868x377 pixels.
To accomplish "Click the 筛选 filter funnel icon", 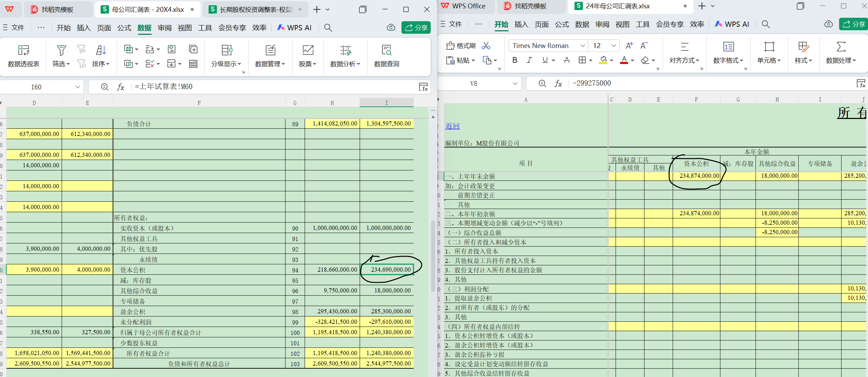I will 61,51.
